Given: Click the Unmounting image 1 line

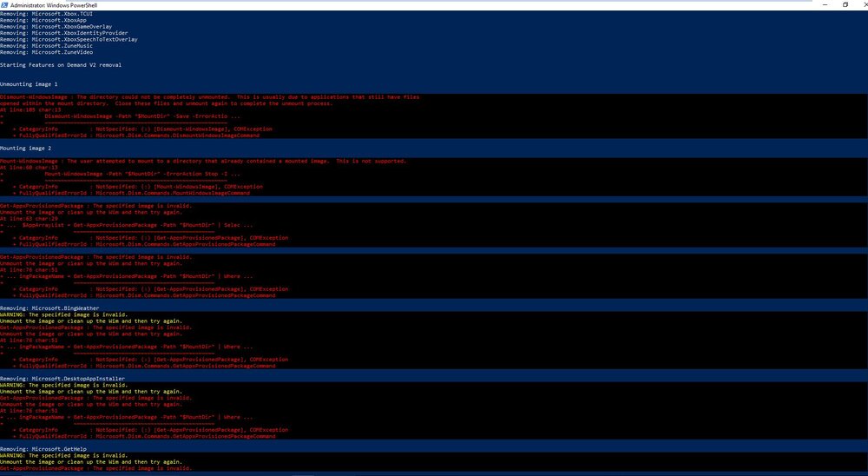Looking at the screenshot, I should click(29, 84).
